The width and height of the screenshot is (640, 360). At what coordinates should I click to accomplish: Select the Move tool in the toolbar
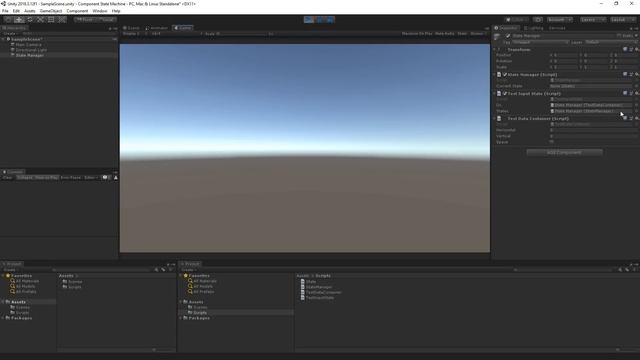click(x=19, y=20)
